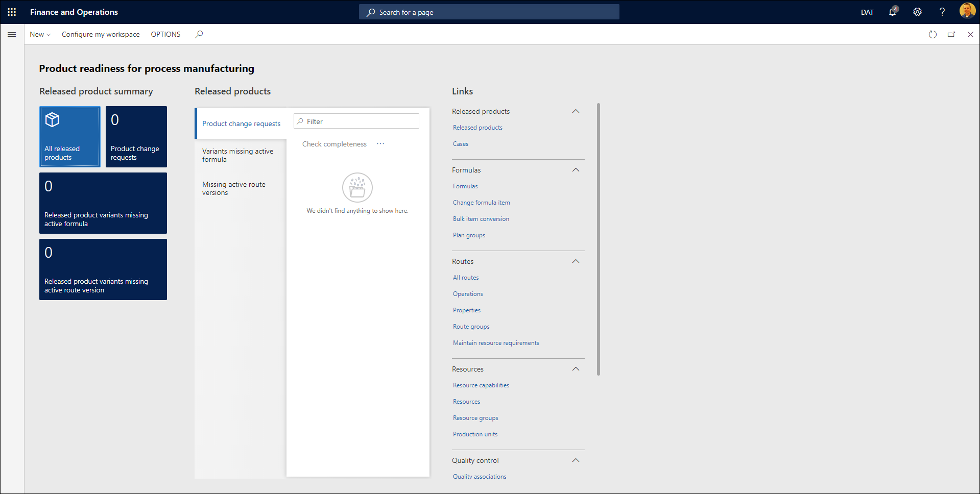The width and height of the screenshot is (980, 494).
Task: Open the settings gear icon
Action: (x=917, y=12)
